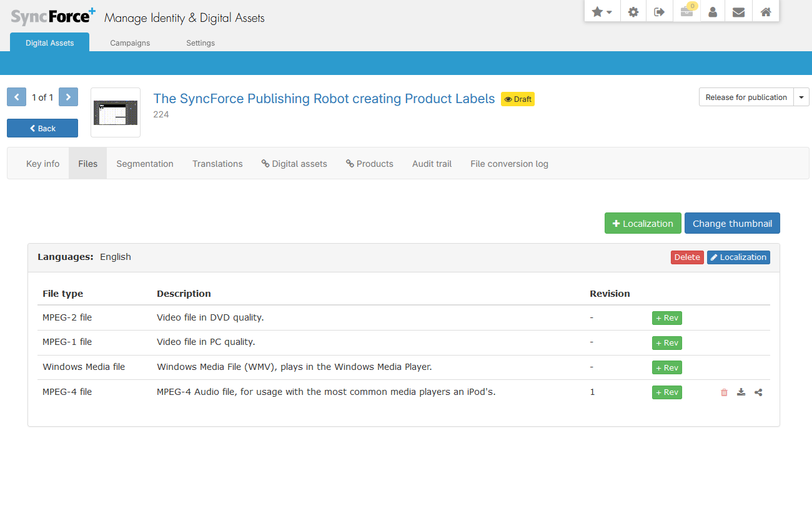The height and width of the screenshot is (508, 812).
Task: Select the 'Windows Media file' cell
Action: 84,367
